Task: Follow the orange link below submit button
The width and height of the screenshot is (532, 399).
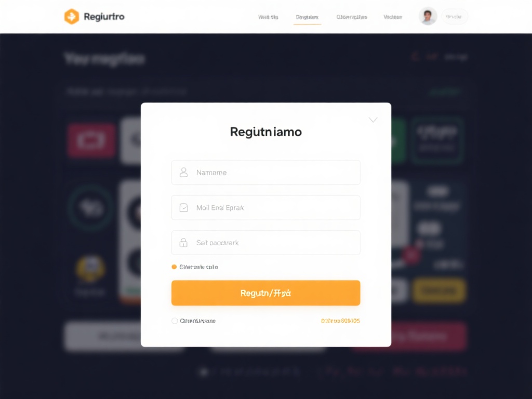Action: click(340, 321)
